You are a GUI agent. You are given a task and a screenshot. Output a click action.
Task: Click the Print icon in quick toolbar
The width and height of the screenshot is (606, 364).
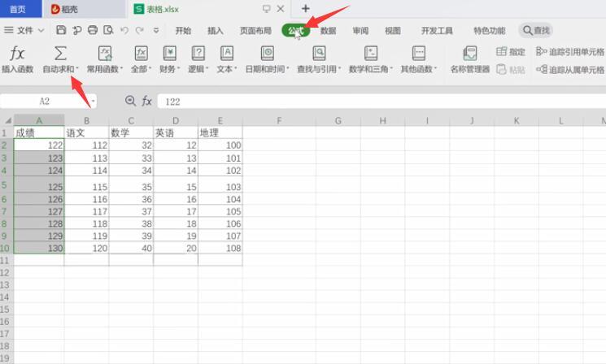(x=93, y=30)
